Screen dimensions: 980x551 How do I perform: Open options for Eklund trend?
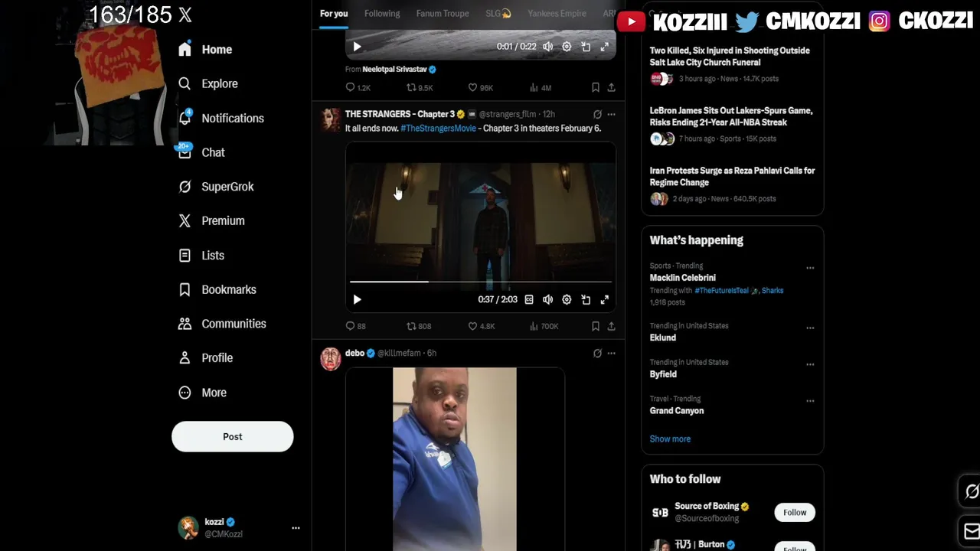click(810, 328)
